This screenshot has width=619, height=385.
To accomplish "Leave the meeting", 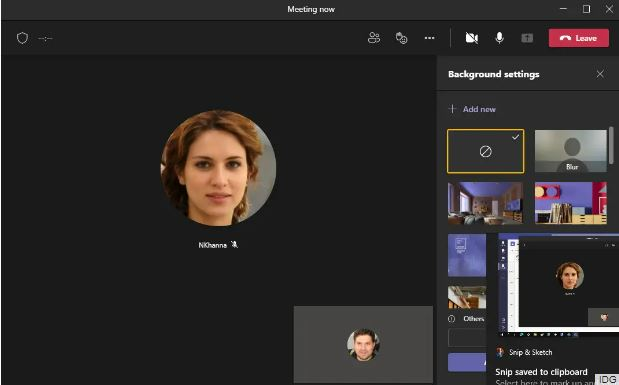I will click(x=579, y=38).
